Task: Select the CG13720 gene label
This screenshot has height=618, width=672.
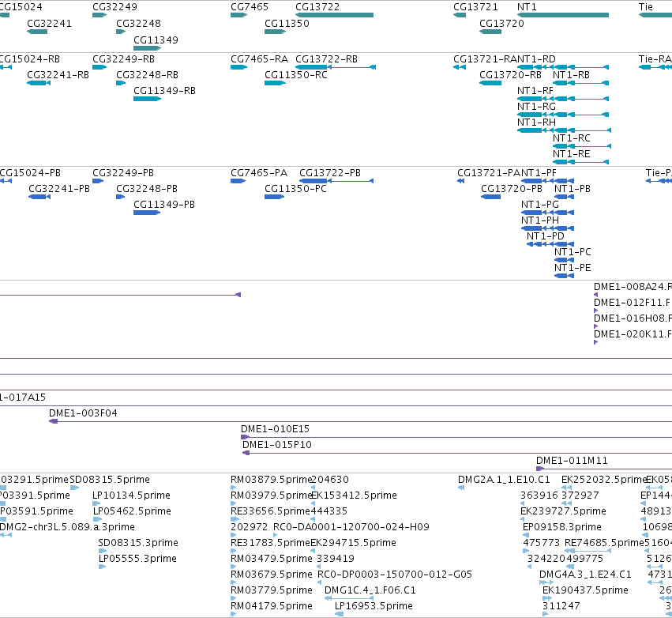Action: [x=502, y=23]
